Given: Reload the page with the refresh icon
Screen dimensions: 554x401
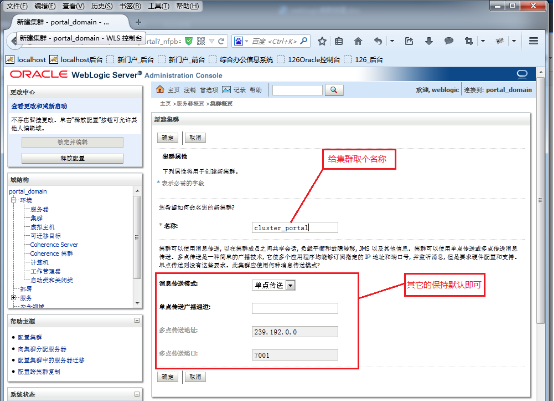Looking at the screenshot, I should pyautogui.click(x=222, y=41).
